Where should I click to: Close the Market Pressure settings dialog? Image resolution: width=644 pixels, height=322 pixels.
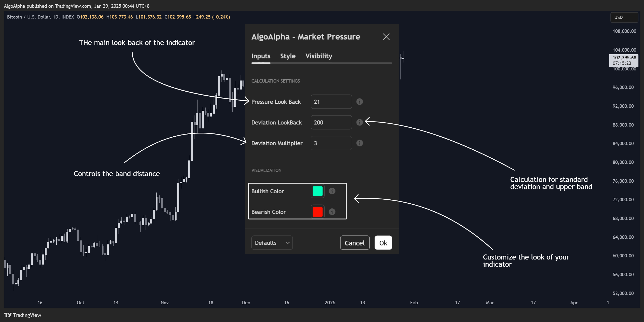click(386, 37)
